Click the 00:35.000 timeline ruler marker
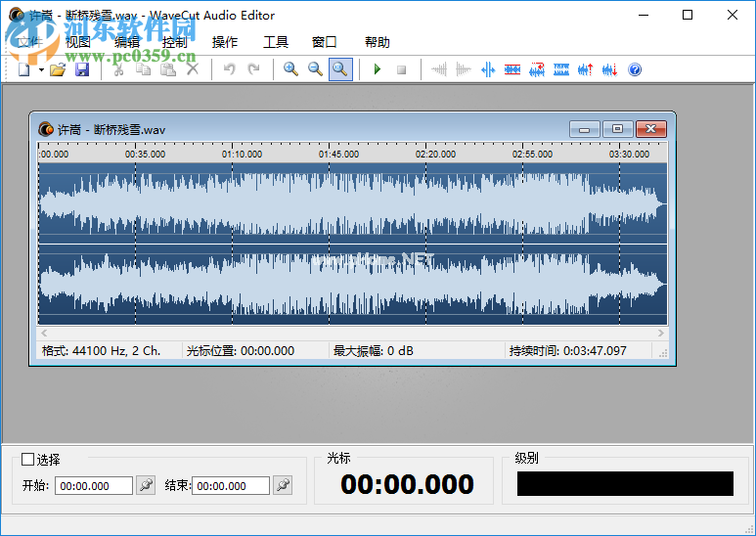Screen dimensions: 756x536 click(145, 155)
